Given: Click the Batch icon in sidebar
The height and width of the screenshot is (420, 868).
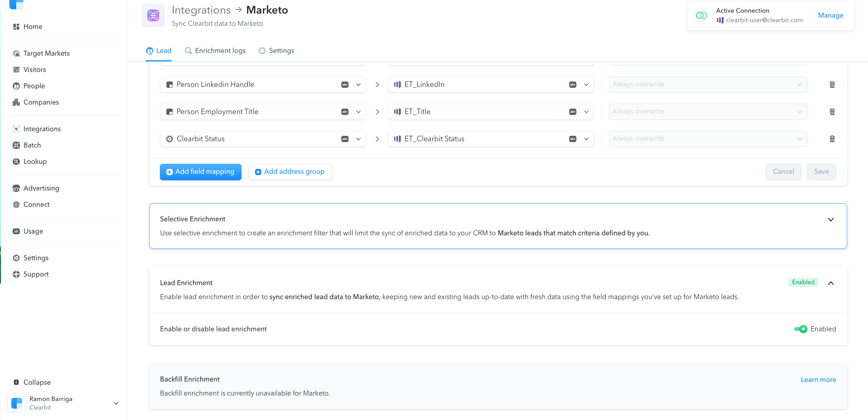Looking at the screenshot, I should pyautogui.click(x=16, y=145).
